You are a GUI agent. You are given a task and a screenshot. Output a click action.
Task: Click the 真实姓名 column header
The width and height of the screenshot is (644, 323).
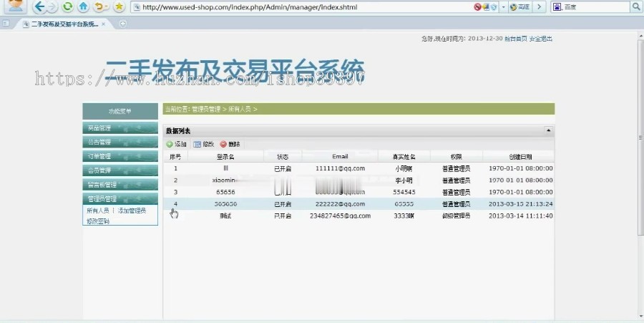point(404,157)
